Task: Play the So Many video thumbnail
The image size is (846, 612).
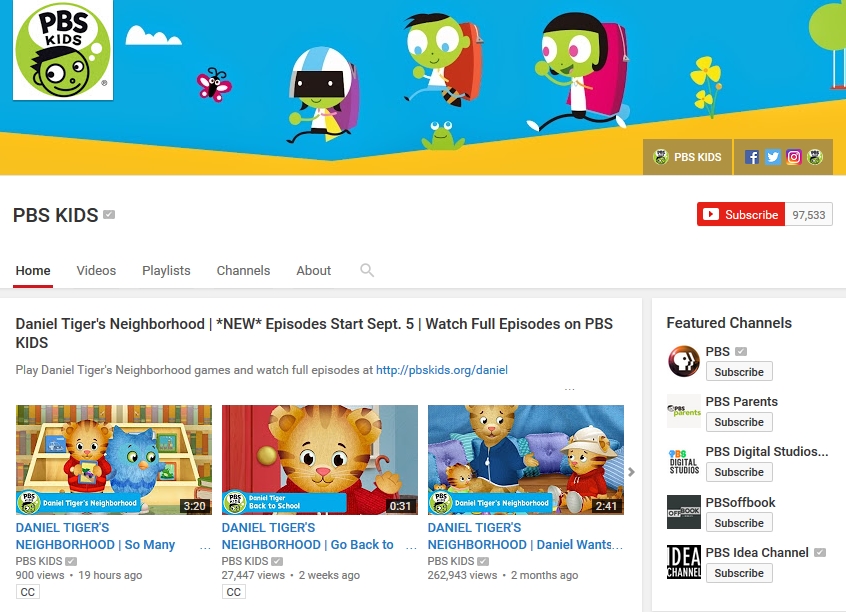Action: (x=114, y=460)
